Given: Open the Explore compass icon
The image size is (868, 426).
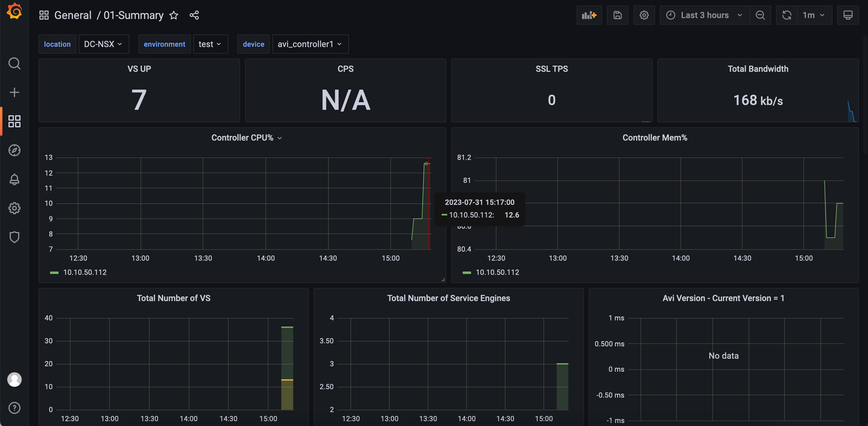Looking at the screenshot, I should [x=14, y=150].
